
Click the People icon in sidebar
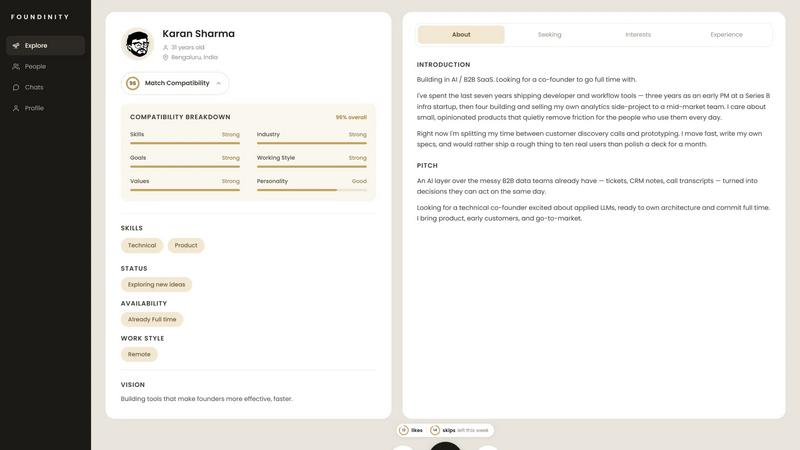[16, 66]
